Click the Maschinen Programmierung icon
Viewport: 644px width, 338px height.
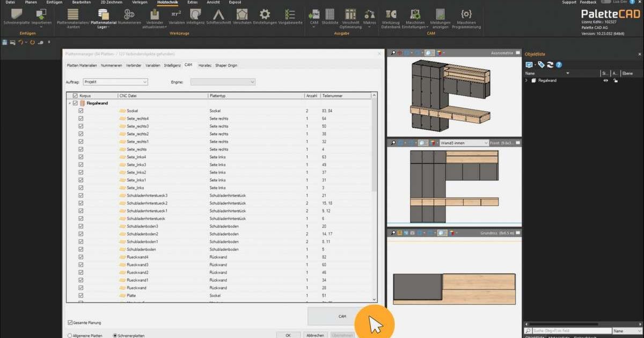point(466,14)
